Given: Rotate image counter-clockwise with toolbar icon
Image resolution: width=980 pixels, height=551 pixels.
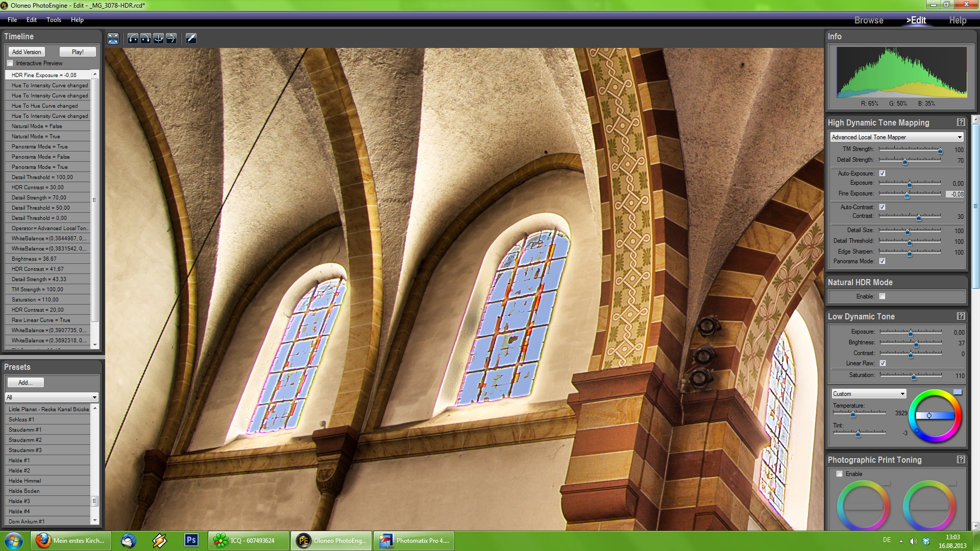Looking at the screenshot, I should click(x=133, y=38).
